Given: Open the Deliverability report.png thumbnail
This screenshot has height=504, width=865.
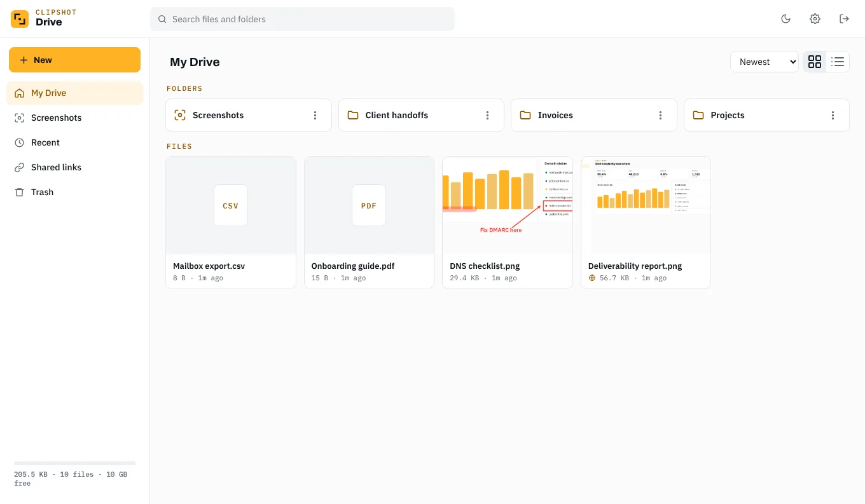Looking at the screenshot, I should coord(646,206).
